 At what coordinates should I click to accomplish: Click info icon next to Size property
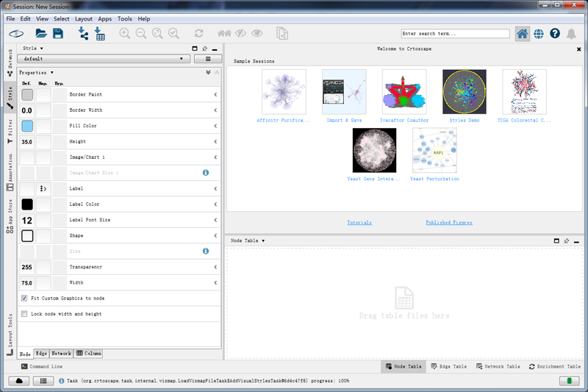pyautogui.click(x=206, y=251)
